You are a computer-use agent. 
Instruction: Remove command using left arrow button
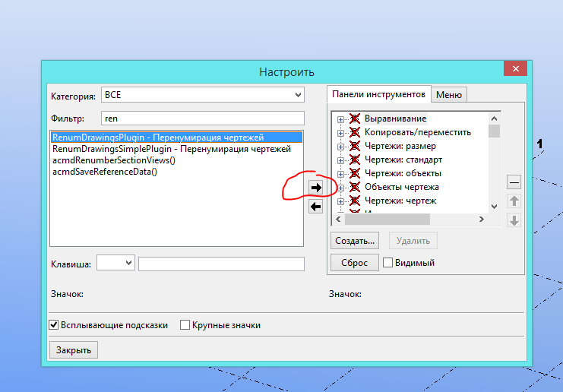[x=315, y=207]
